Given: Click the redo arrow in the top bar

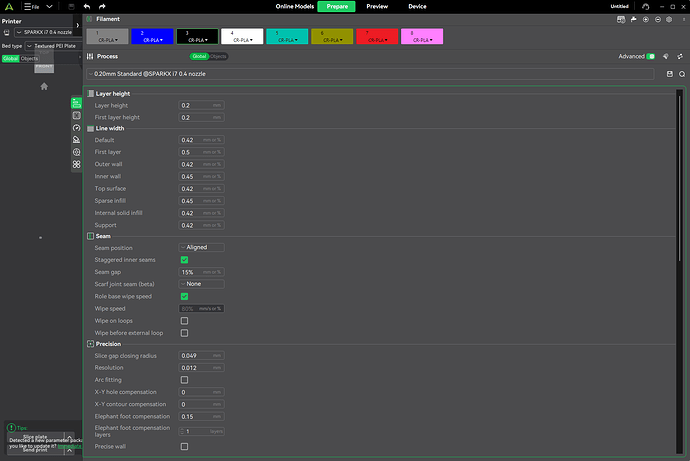Looking at the screenshot, I should pos(102,6).
